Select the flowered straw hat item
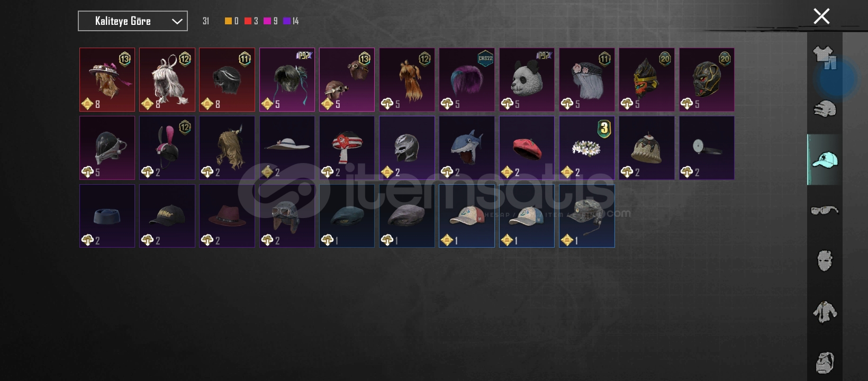The height and width of the screenshot is (381, 868). coord(107,80)
